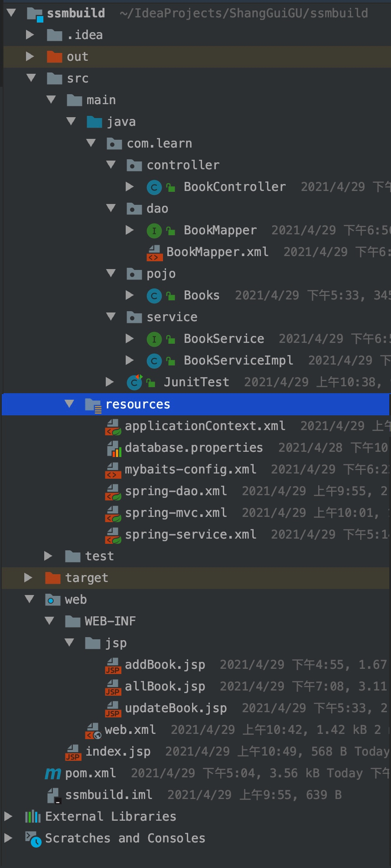Image resolution: width=391 pixels, height=868 pixels.
Task: Click the External Libraries icon
Action: [x=33, y=817]
